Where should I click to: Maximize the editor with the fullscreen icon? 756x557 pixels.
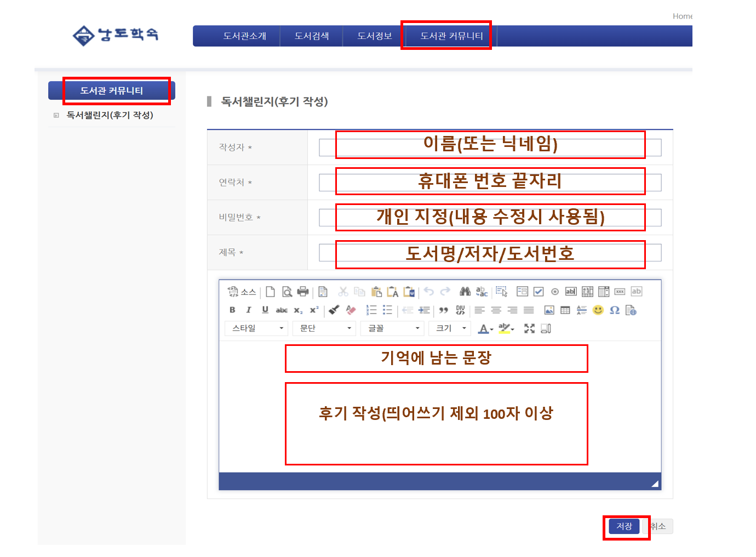(x=529, y=328)
